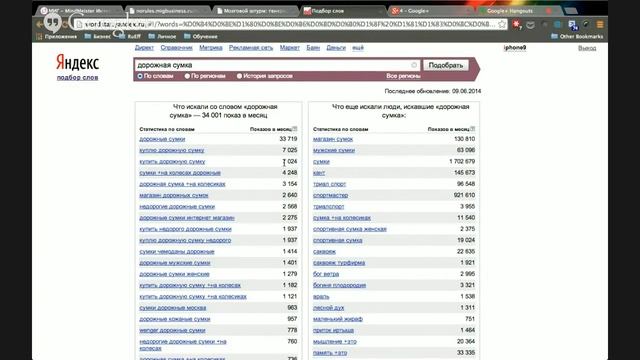Click the red Adblock extension icon
Screen dimensions: 640x360
(x=517, y=24)
